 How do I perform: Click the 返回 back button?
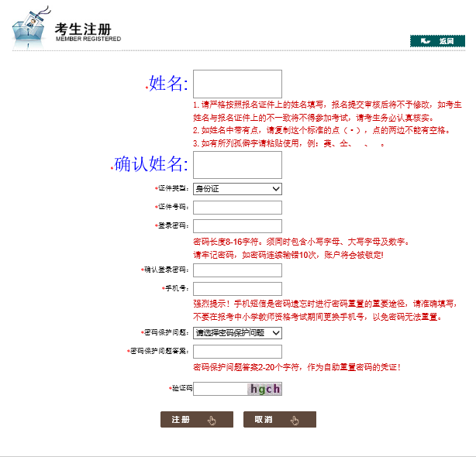[x=437, y=41]
